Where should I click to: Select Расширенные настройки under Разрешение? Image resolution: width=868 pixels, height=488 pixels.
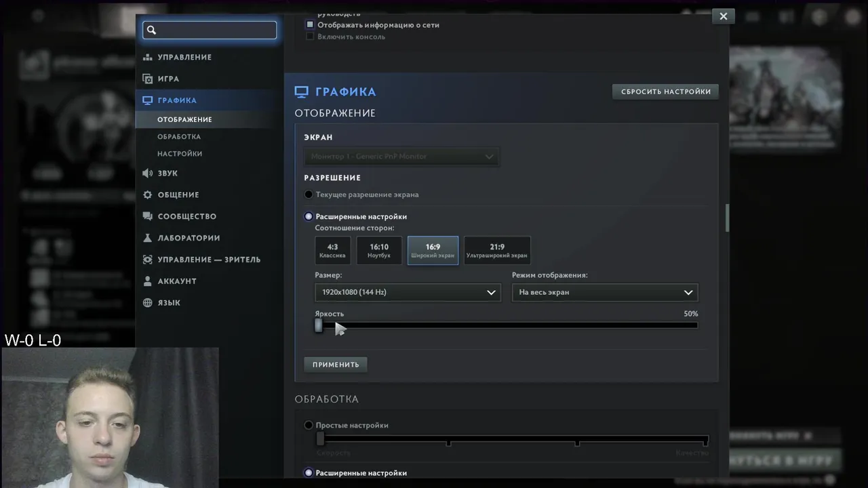(x=309, y=216)
